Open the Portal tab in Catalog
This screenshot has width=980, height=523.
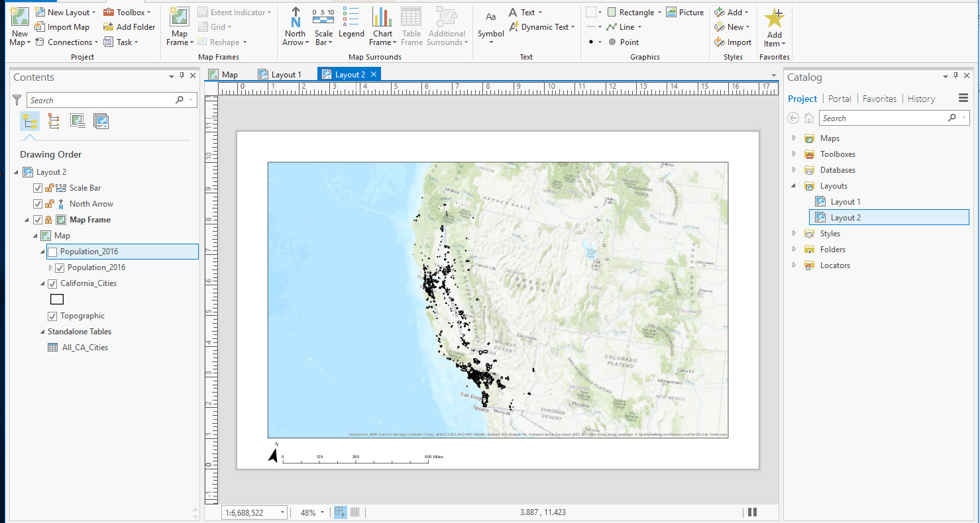(840, 98)
